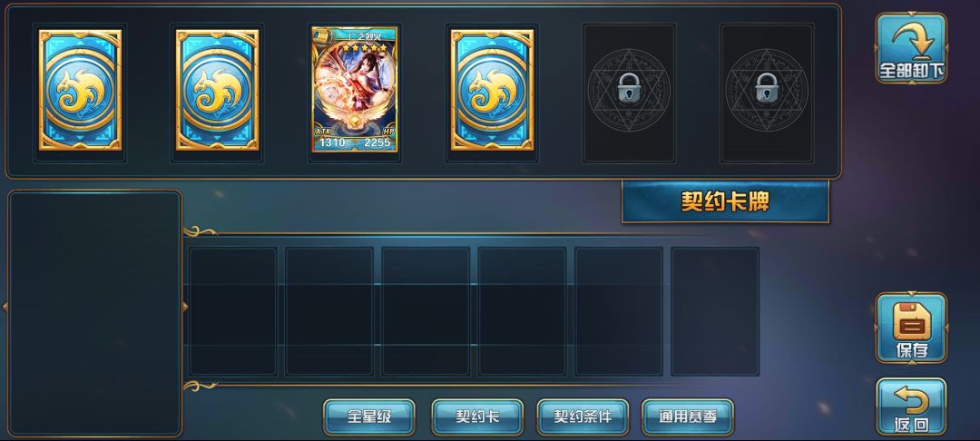This screenshot has width=980, height=441.
Task: Click the third empty slot in the card list
Action: (x=426, y=311)
